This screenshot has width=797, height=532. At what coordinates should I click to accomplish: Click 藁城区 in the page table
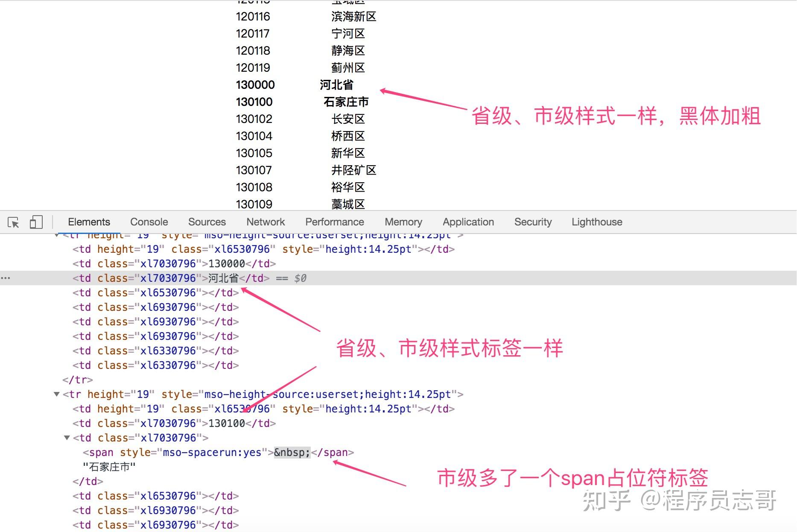click(348, 204)
